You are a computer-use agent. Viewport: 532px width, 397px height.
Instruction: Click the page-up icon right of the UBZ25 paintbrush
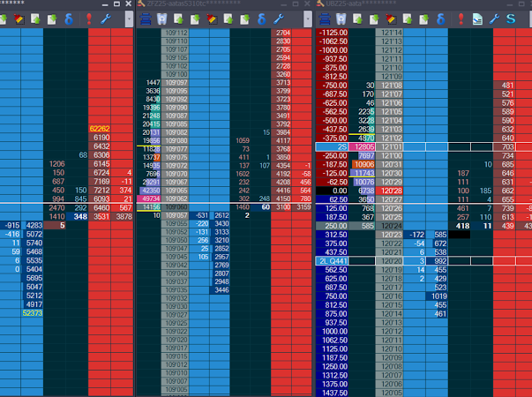(408, 19)
